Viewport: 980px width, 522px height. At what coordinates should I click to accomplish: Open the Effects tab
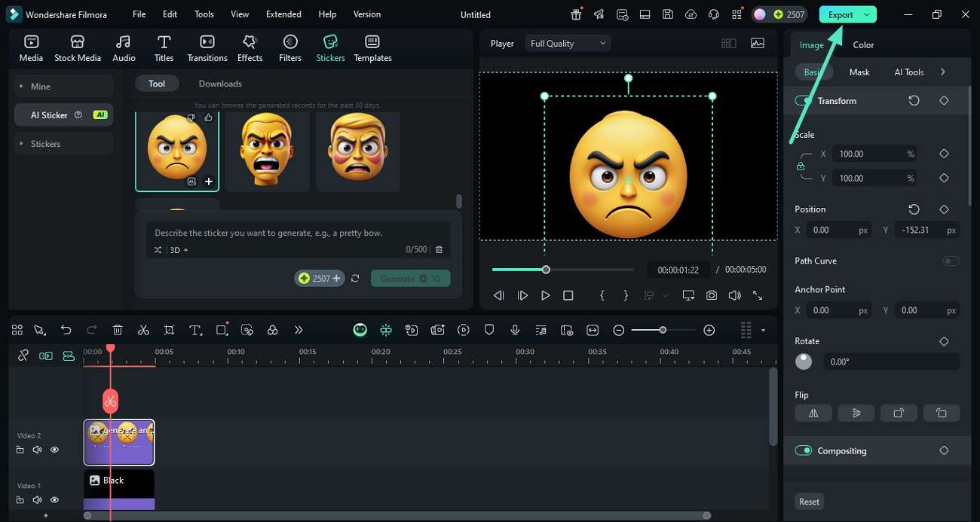250,48
